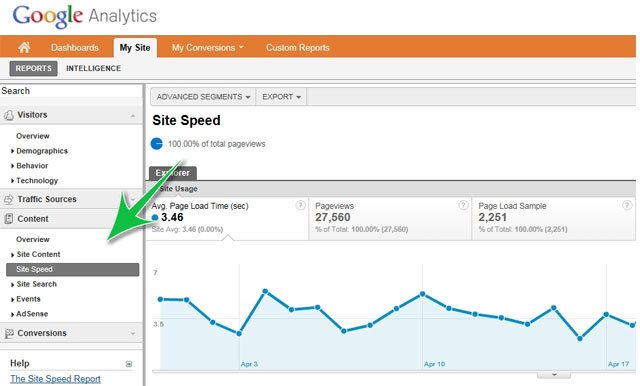Screen dimensions: 640x386
Task: Click the 100.00% of total pageviews text
Action: pyautogui.click(x=216, y=144)
